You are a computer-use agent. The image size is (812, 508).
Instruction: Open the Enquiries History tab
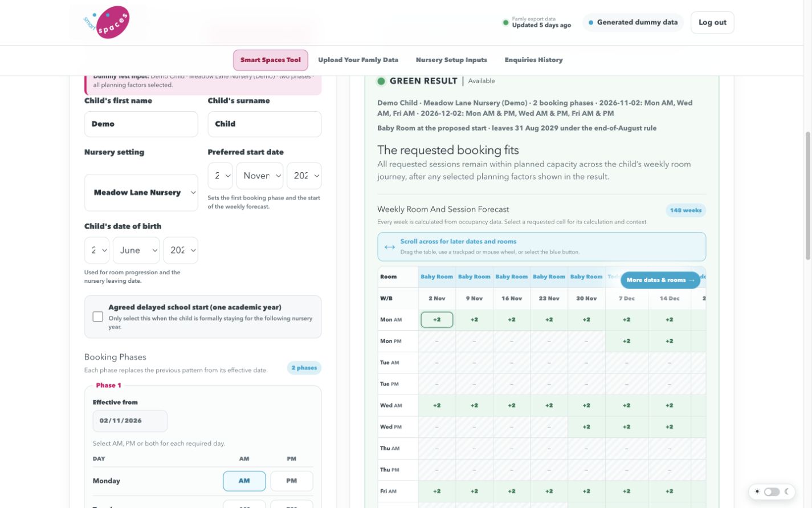(534, 60)
